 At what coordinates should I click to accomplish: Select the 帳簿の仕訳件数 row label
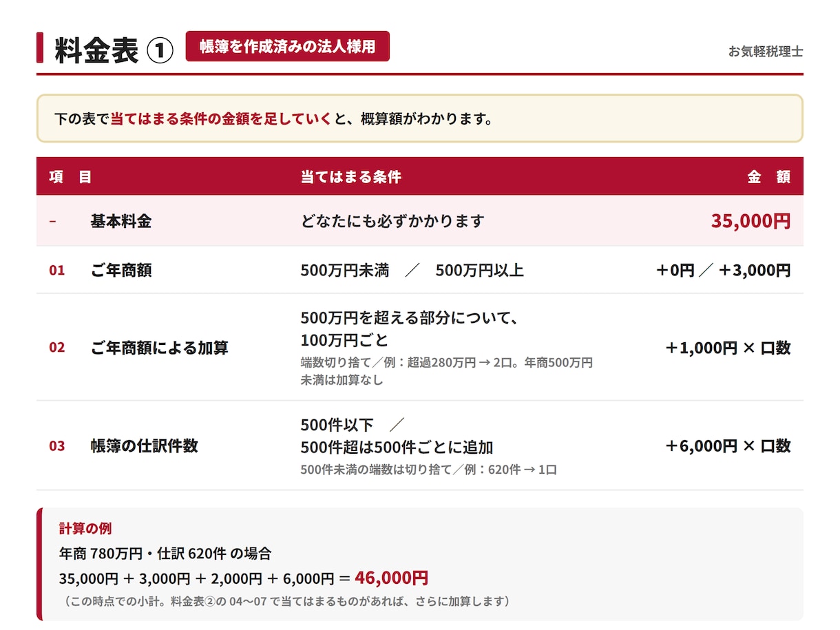pos(144,445)
